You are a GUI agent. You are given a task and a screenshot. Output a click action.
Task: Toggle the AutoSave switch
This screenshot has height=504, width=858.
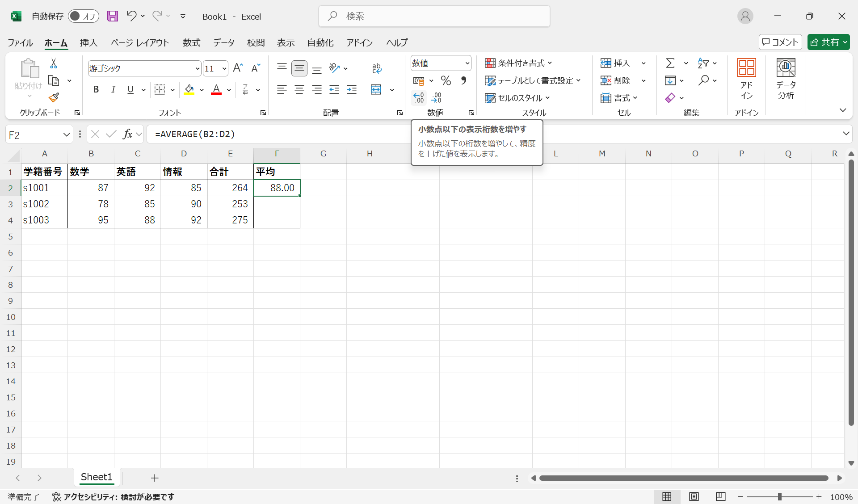coord(83,17)
